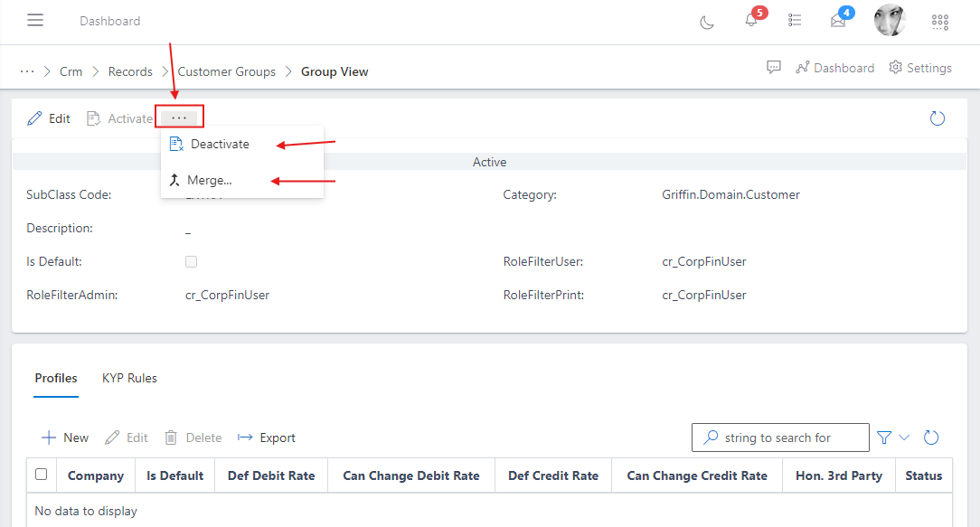
Task: Open notifications via the bell icon
Action: (x=753, y=21)
